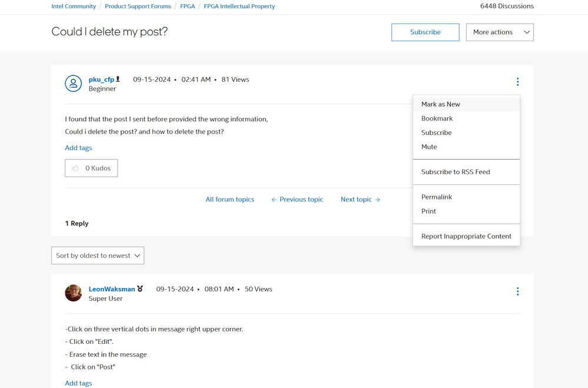Screen dimensions: 588x388
Task: Open FPGA Intellectual Property breadcrumb
Action: click(x=239, y=6)
